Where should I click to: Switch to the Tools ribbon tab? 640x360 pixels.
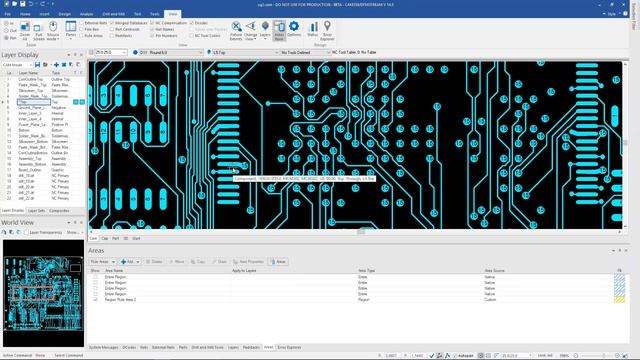pyautogui.click(x=155, y=14)
